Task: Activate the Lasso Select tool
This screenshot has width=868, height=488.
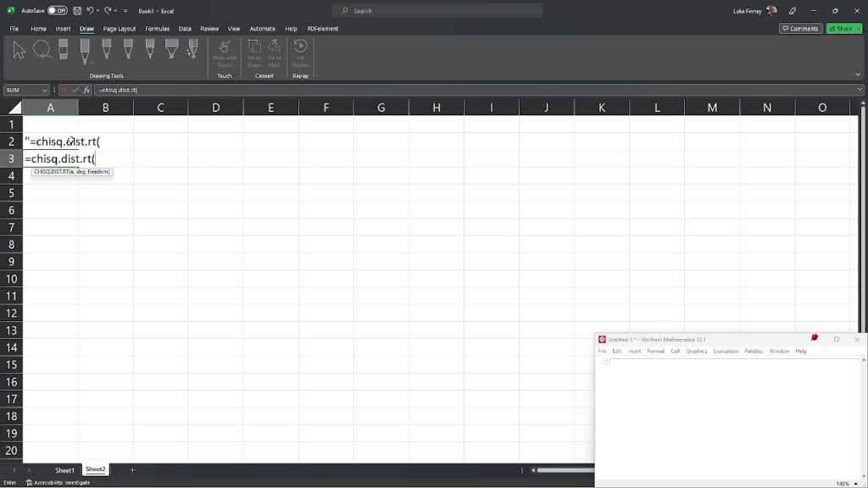Action: [42, 50]
